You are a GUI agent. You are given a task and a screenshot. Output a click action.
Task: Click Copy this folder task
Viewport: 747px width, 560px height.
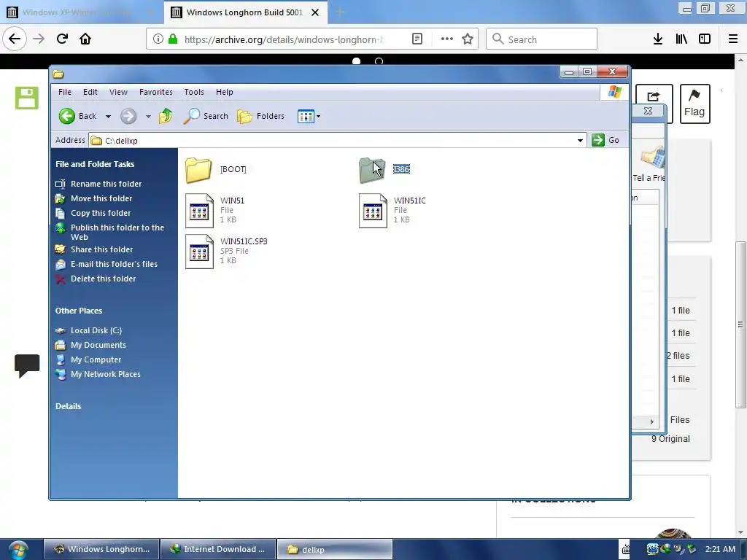101,214
